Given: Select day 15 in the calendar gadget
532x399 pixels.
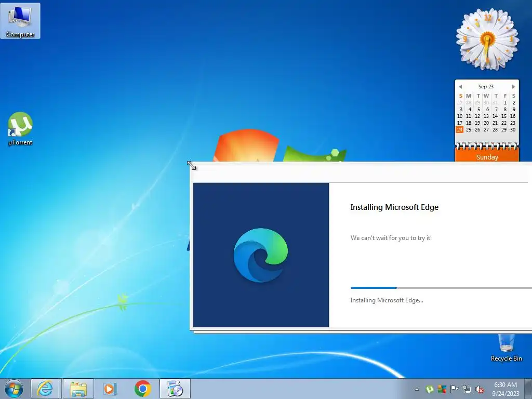Looking at the screenshot, I should pos(504,116).
